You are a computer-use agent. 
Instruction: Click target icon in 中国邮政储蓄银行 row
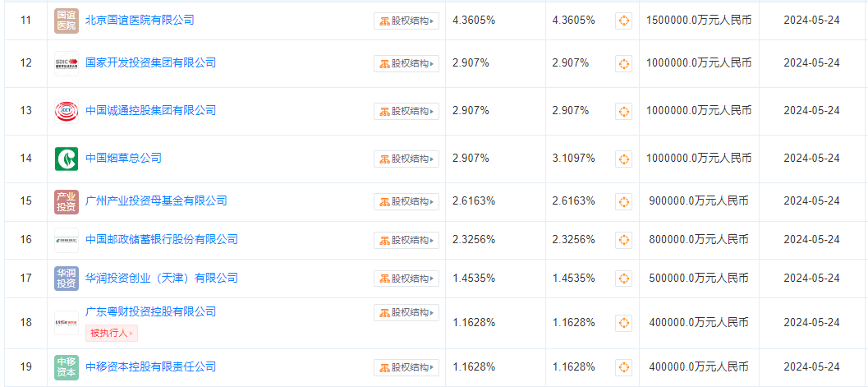point(623,240)
